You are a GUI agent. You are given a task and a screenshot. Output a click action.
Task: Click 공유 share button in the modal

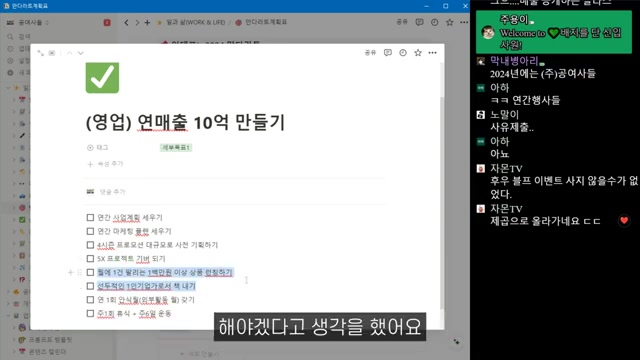coord(370,53)
